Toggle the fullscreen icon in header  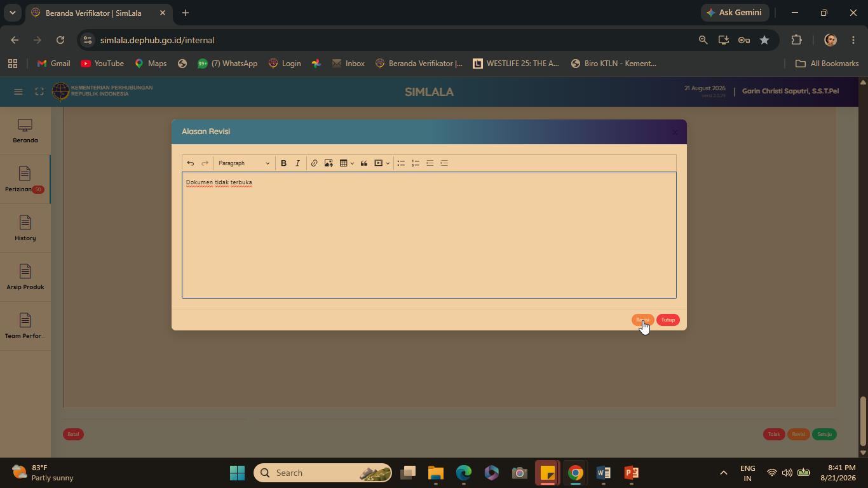[39, 91]
